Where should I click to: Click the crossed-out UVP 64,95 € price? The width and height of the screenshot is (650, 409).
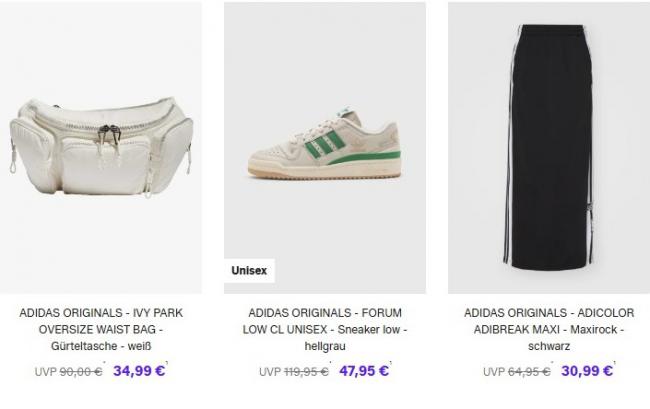click(x=517, y=372)
